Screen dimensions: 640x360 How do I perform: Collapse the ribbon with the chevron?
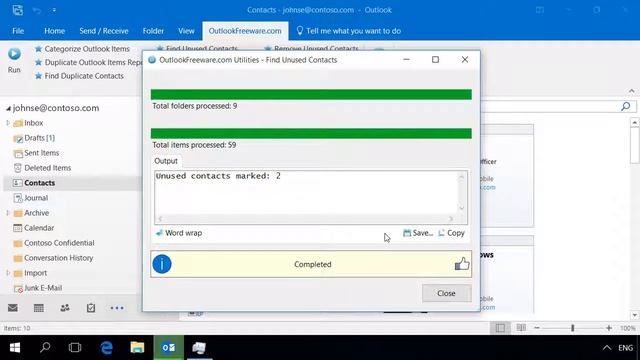[x=631, y=91]
